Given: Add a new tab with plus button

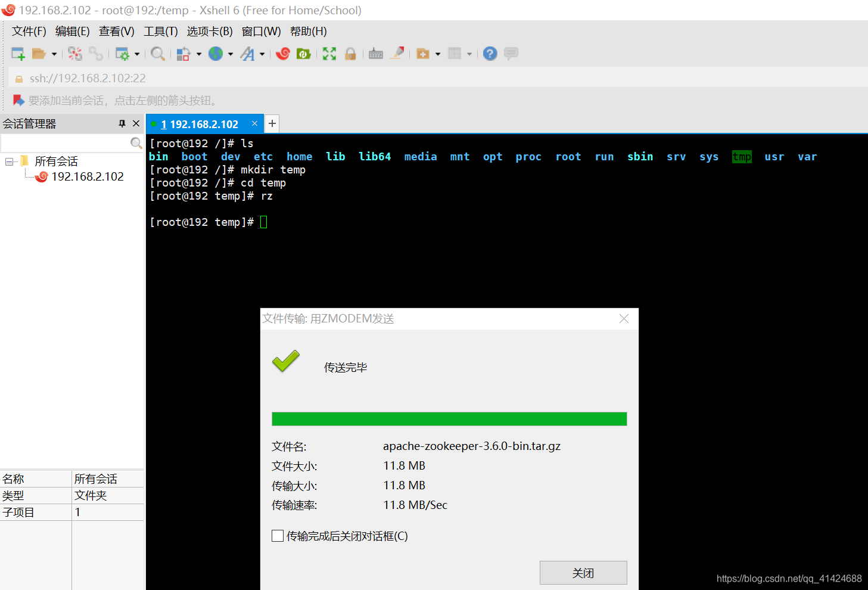Looking at the screenshot, I should [x=272, y=123].
